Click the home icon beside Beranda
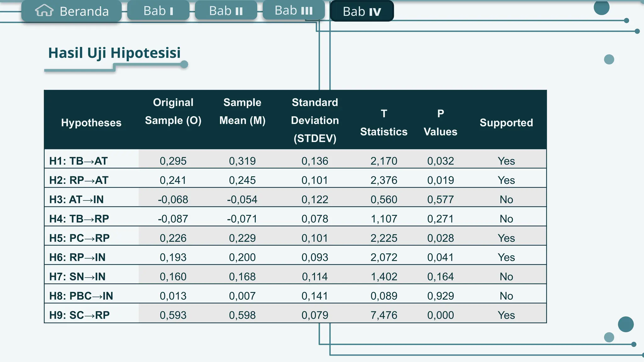 pos(44,10)
